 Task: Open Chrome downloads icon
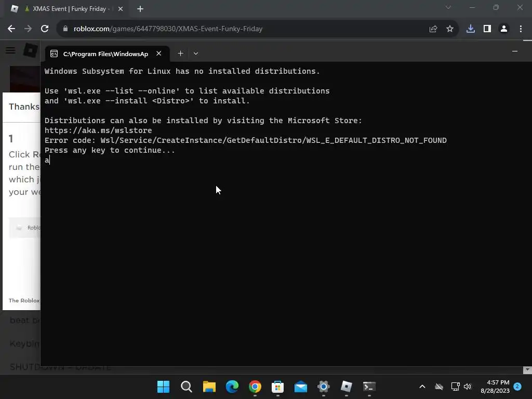[x=471, y=29]
